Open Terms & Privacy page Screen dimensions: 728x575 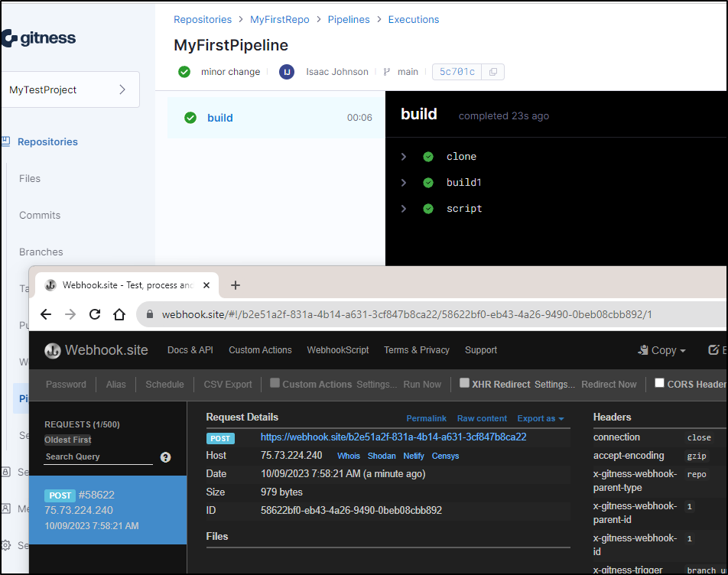tap(417, 350)
